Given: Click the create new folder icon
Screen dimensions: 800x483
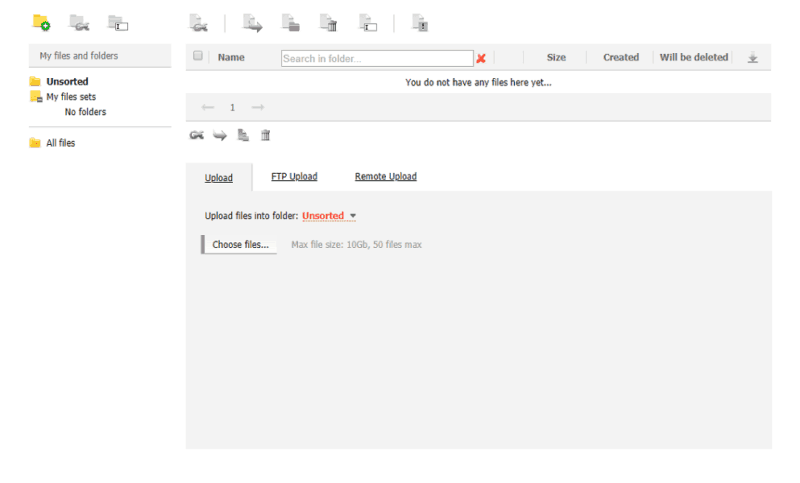Looking at the screenshot, I should [41, 22].
